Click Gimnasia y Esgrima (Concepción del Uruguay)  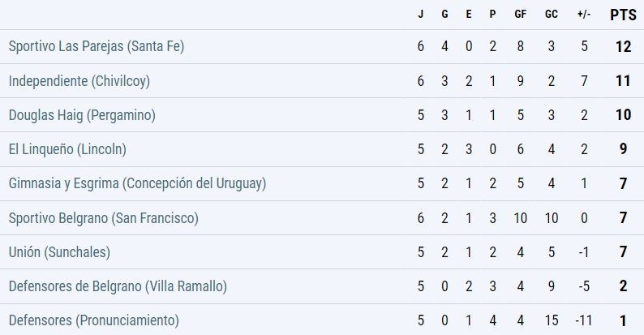pyautogui.click(x=138, y=183)
